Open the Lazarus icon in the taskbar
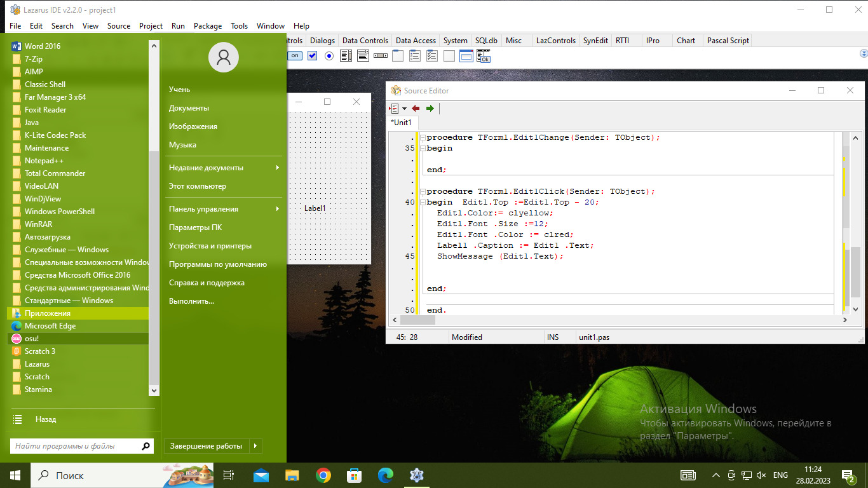This screenshot has width=868, height=488. [x=417, y=475]
